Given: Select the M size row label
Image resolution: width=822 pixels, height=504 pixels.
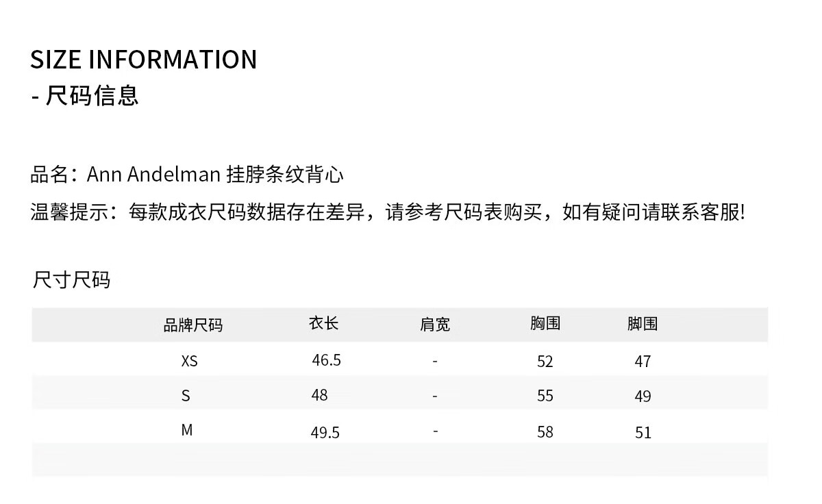Looking at the screenshot, I should coord(187,431).
